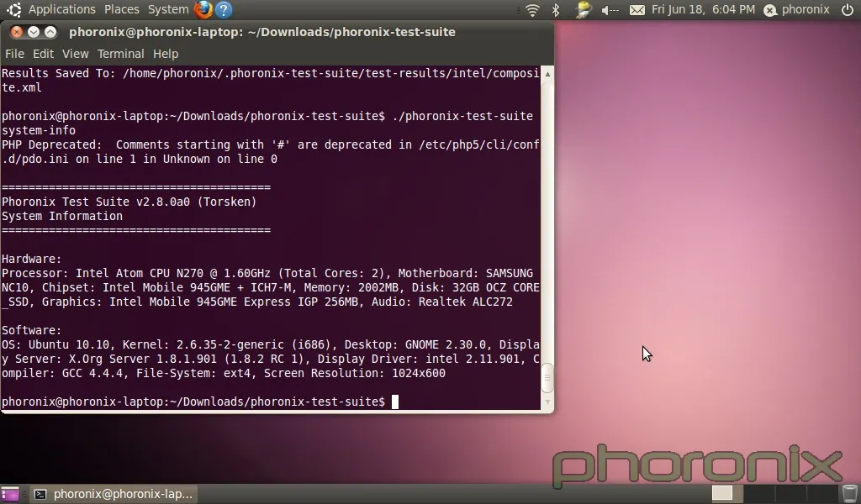Click 'Desktop: GNOME 2.30.0' text

(x=415, y=344)
